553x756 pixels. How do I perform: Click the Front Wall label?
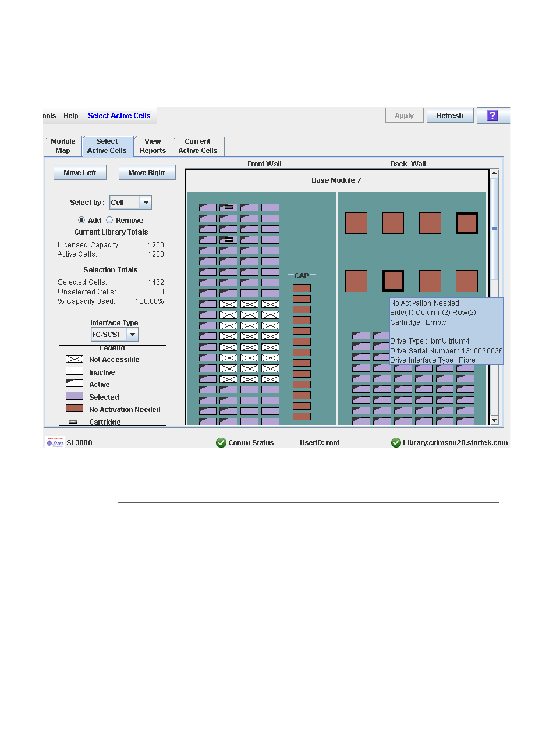point(264,164)
